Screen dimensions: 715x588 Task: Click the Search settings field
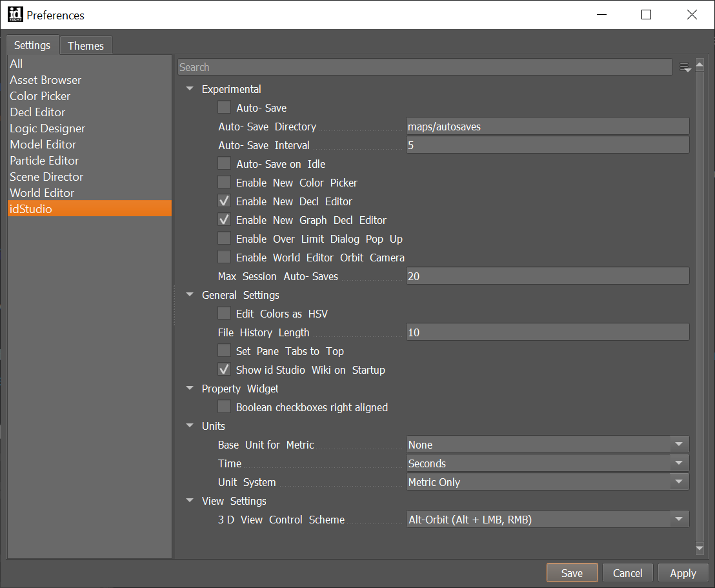coord(425,67)
